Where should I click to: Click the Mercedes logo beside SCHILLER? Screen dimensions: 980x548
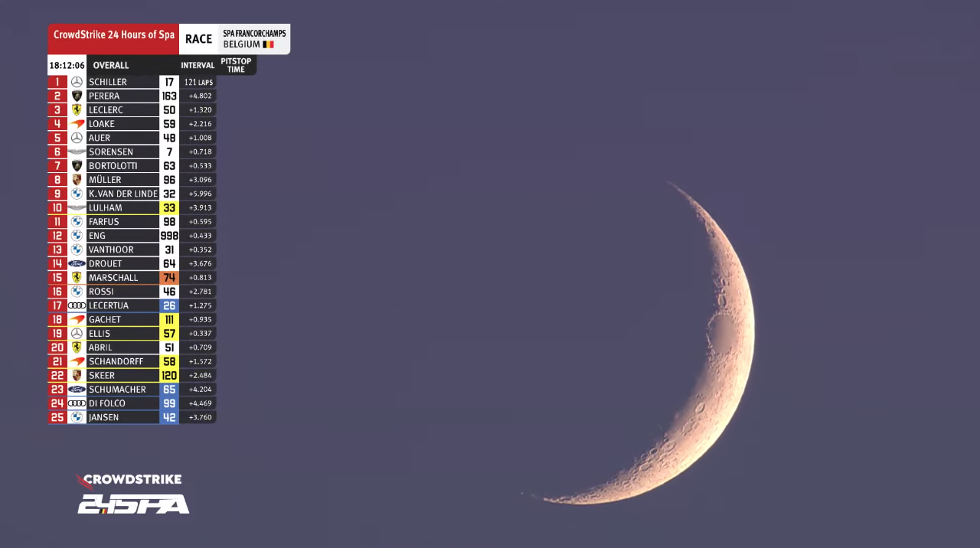[77, 82]
